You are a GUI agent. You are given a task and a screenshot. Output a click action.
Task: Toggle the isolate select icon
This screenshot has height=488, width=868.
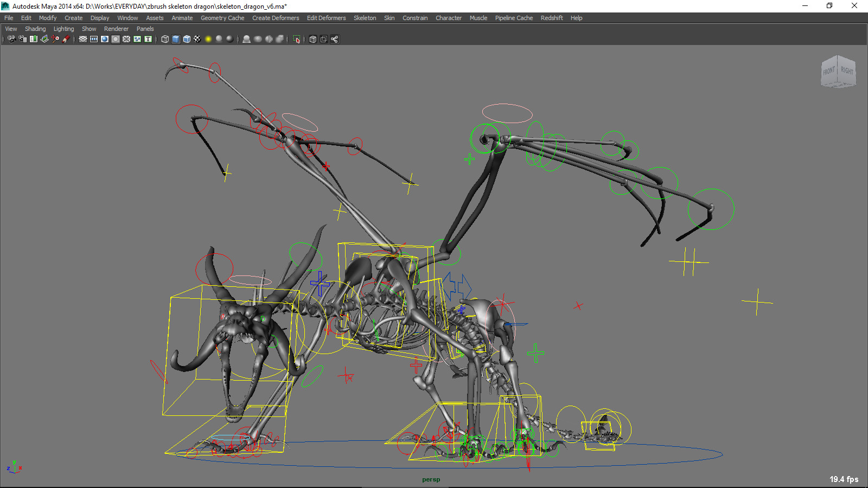[x=297, y=39]
